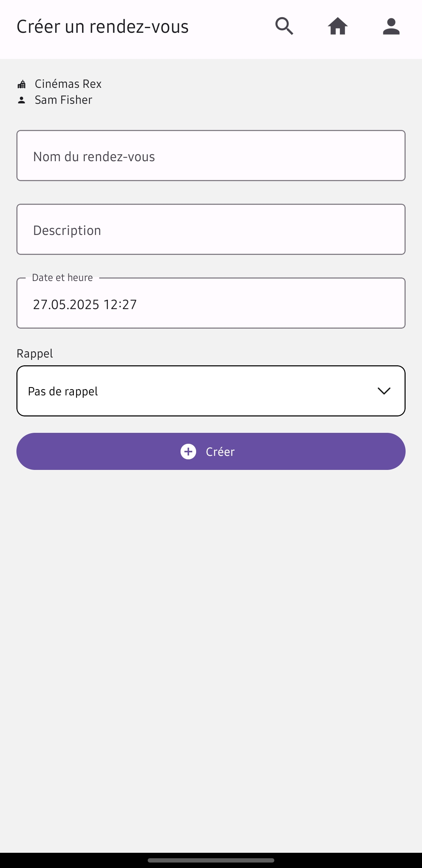Viewport: 422px width, 868px height.
Task: Click the "Créer un rendez-vous" page title
Action: point(103,27)
